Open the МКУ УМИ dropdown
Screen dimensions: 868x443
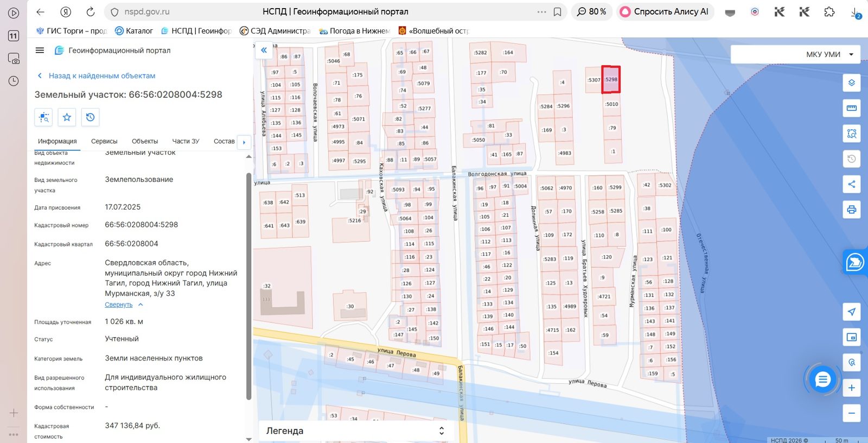pos(795,54)
